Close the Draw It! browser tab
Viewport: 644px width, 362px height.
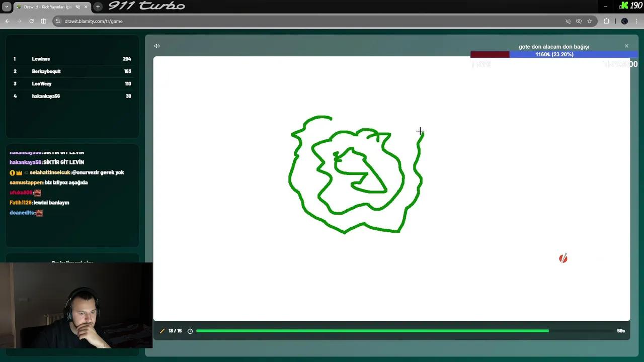[86, 7]
